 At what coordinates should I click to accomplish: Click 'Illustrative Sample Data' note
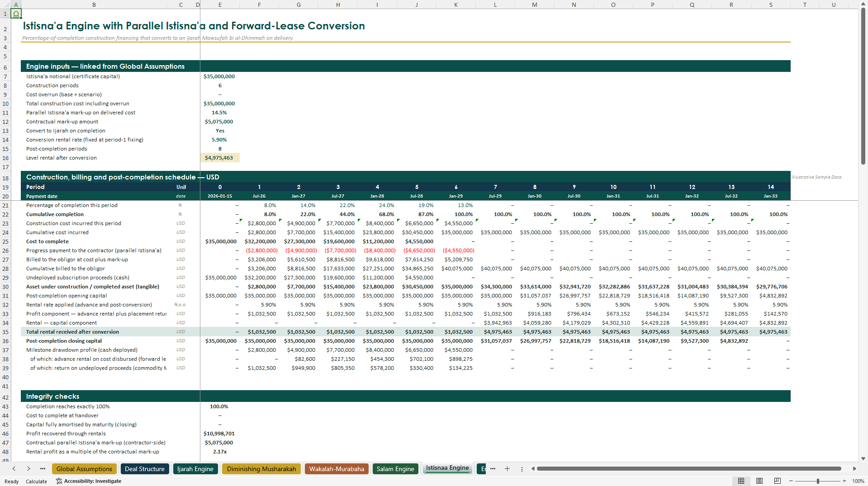tap(816, 177)
